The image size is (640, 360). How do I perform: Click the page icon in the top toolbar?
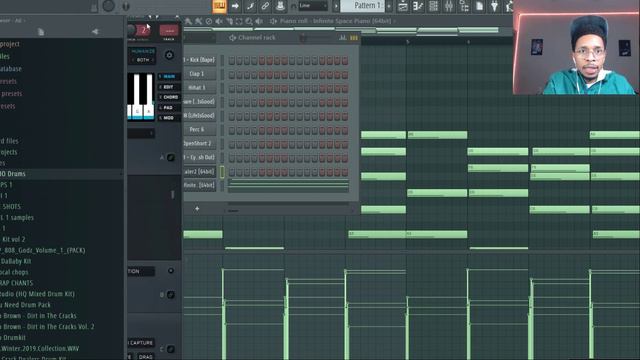coord(480,6)
